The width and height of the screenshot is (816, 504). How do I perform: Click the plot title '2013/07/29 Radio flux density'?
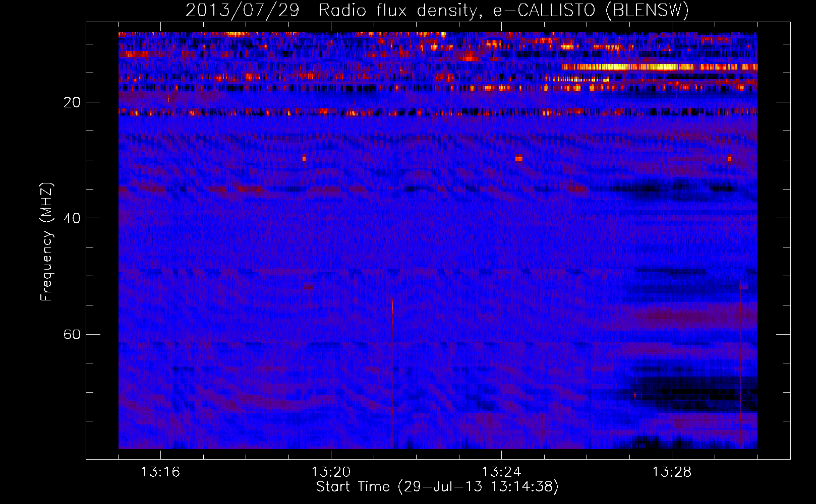[437, 10]
